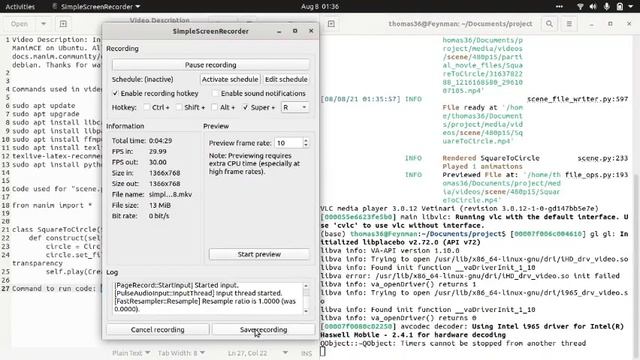Viewport: 640px width, 360px height.
Task: Click INS indicator in editor status bar
Action: click(307, 353)
